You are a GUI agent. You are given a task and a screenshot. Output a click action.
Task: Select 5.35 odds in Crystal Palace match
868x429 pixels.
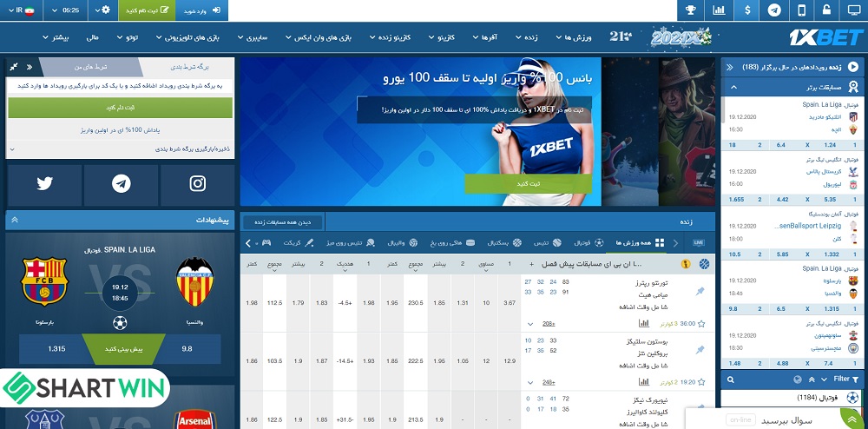coord(829,199)
